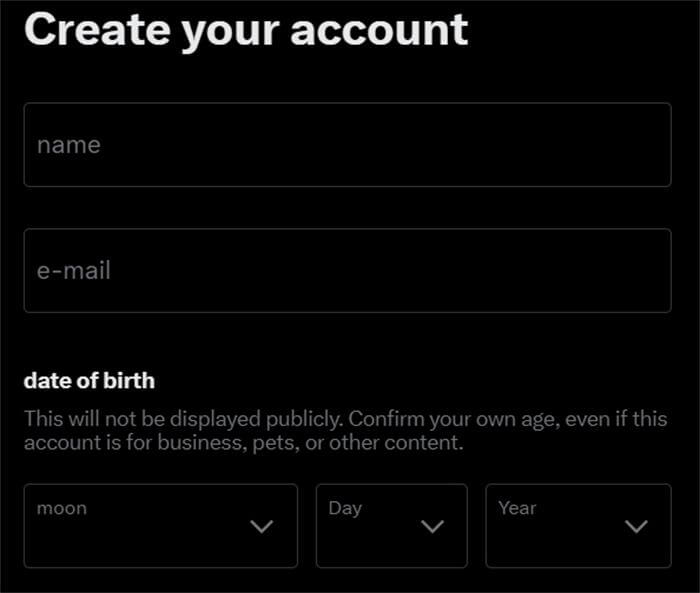Screen dimensions: 700x593
Task: Click the chevron arrow in Day dropdown
Action: point(432,527)
